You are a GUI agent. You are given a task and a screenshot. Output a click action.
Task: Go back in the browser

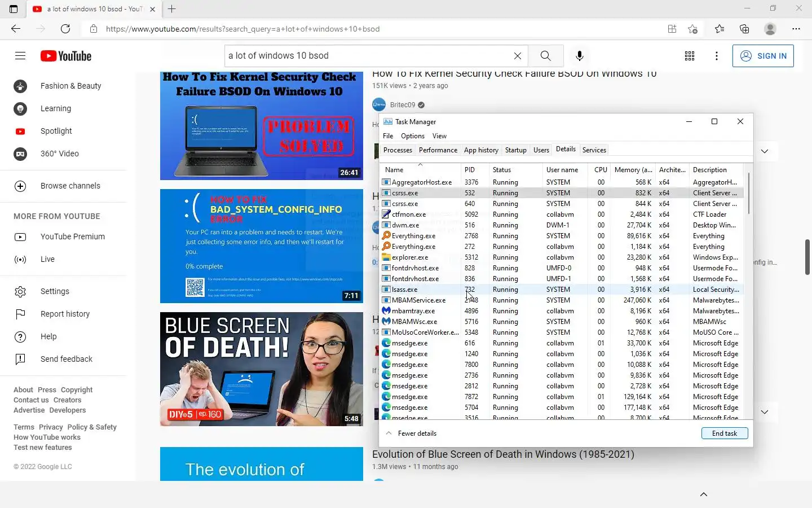click(16, 29)
